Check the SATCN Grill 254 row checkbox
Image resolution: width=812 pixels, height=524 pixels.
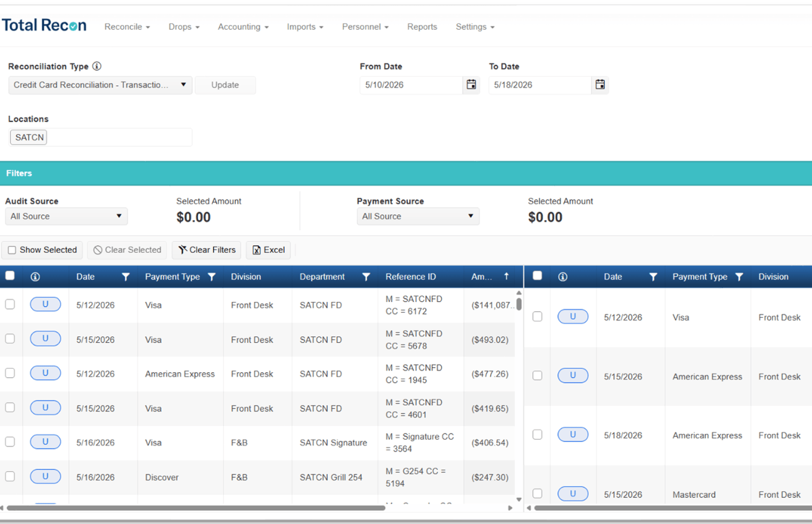[10, 477]
